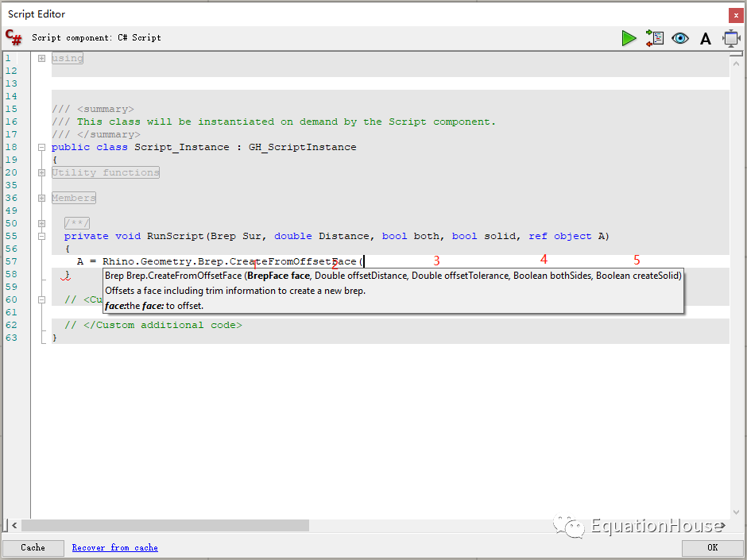The height and width of the screenshot is (560, 747).
Task: Expand the folded /**/ comment block
Action: pyautogui.click(x=41, y=223)
